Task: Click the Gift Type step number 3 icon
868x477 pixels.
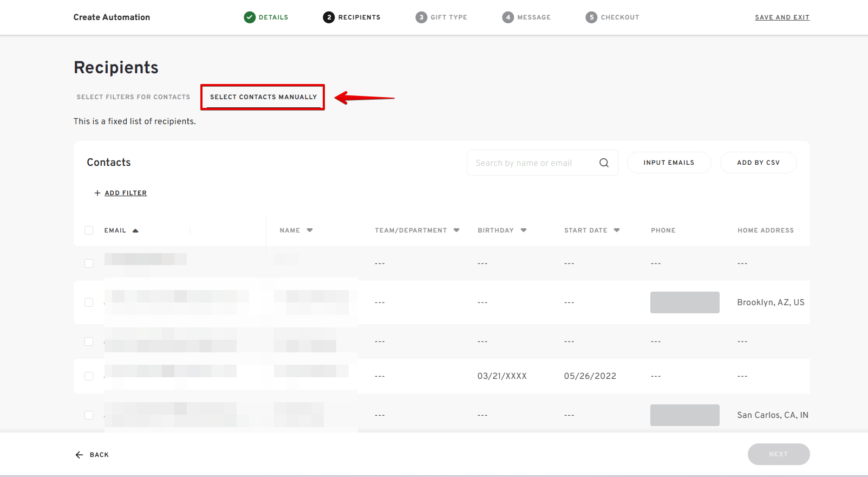Action: point(421,17)
